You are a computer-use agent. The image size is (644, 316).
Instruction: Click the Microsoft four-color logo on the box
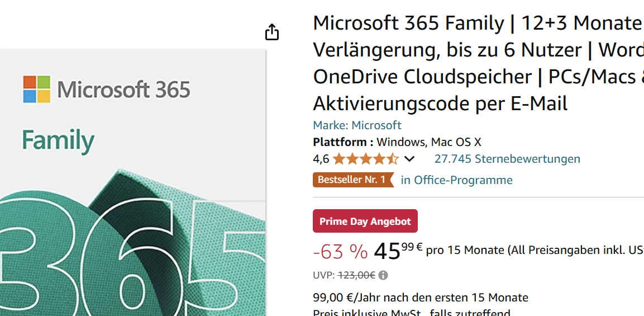tap(36, 89)
